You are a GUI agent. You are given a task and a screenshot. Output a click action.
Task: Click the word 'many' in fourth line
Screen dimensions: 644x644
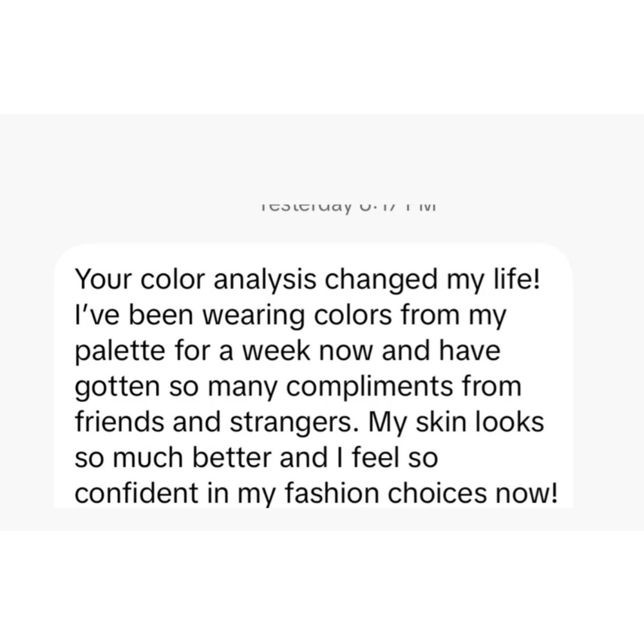(243, 387)
